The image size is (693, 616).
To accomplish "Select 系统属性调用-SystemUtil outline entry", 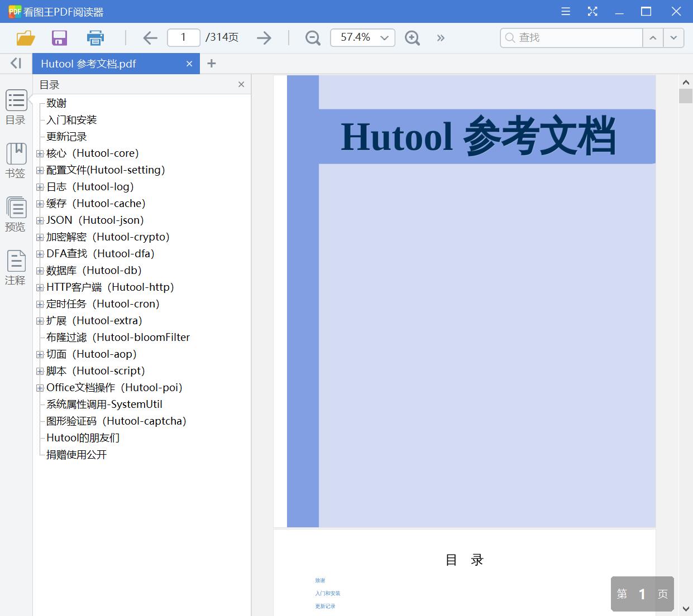I will point(104,405).
